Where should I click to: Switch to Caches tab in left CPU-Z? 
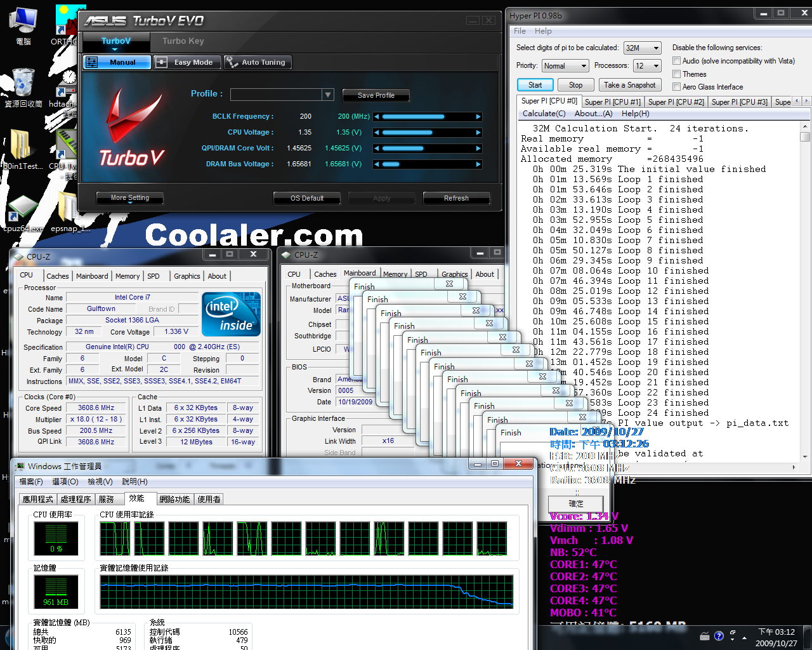[57, 276]
